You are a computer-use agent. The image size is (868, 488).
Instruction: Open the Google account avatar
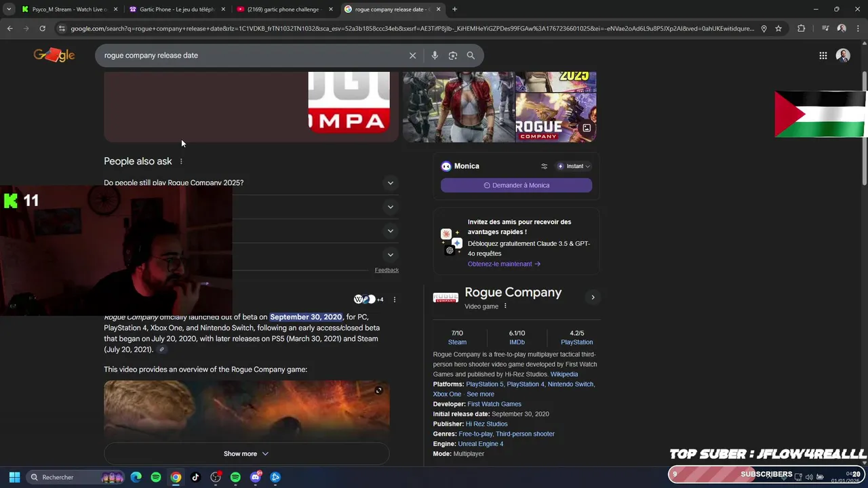(x=843, y=56)
